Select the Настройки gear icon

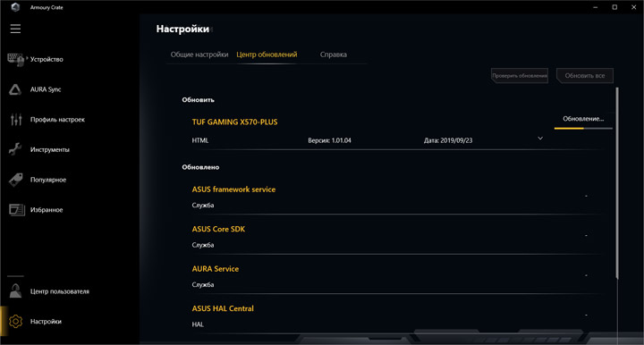(x=15, y=321)
